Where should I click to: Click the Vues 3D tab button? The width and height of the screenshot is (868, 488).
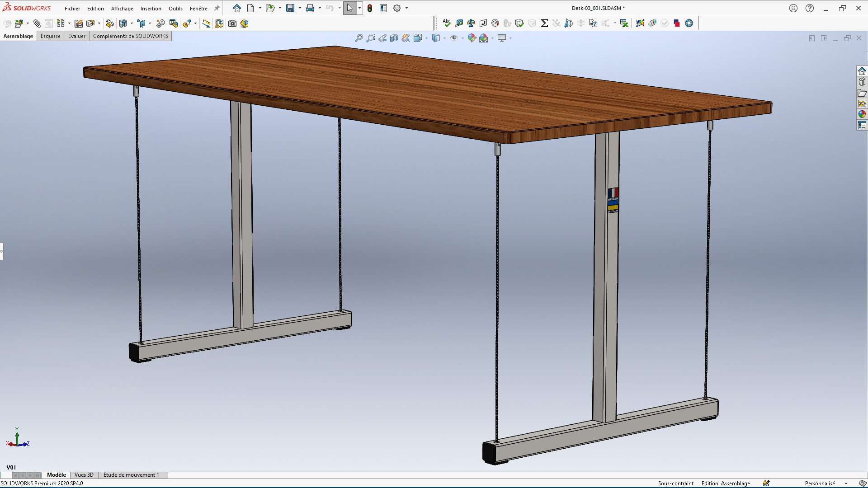pos(84,475)
